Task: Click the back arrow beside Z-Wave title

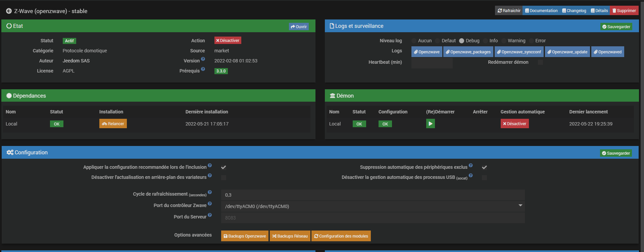Action: point(9,11)
